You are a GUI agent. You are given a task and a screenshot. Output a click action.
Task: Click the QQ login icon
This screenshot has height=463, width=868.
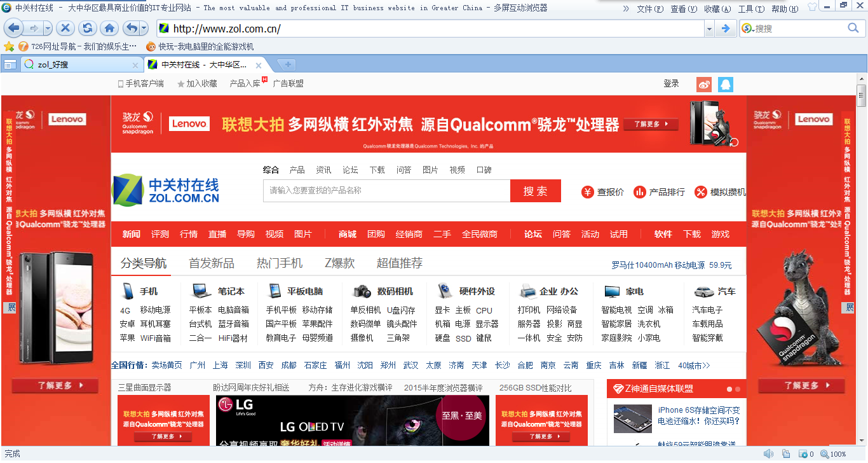726,84
